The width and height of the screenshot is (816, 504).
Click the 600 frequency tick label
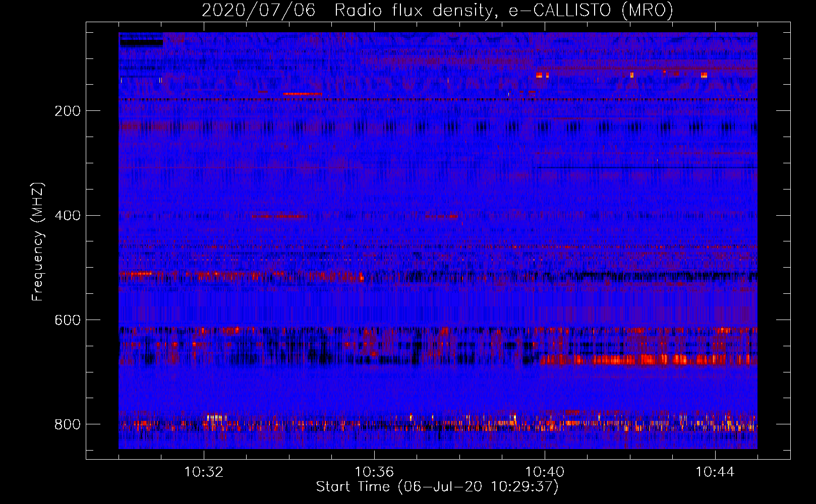click(67, 320)
